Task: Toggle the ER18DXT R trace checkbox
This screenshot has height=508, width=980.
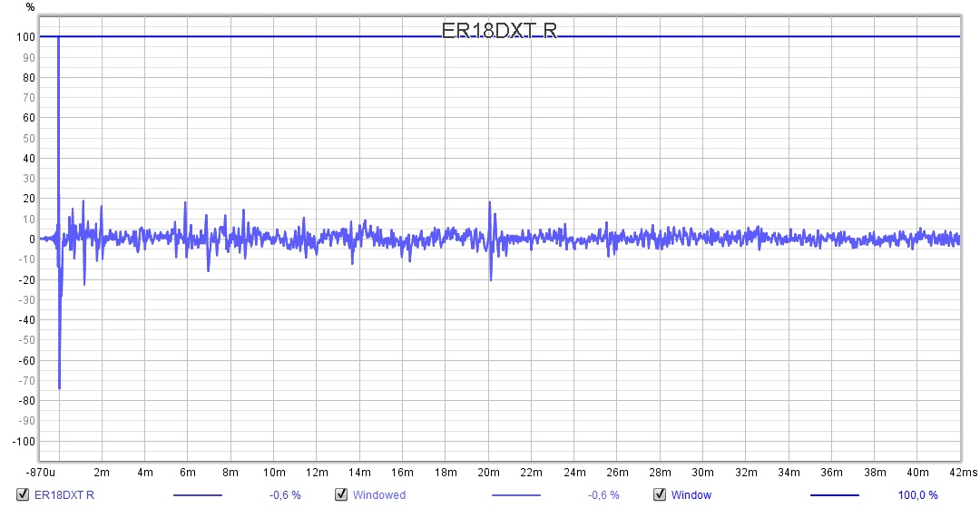Action: point(23,494)
